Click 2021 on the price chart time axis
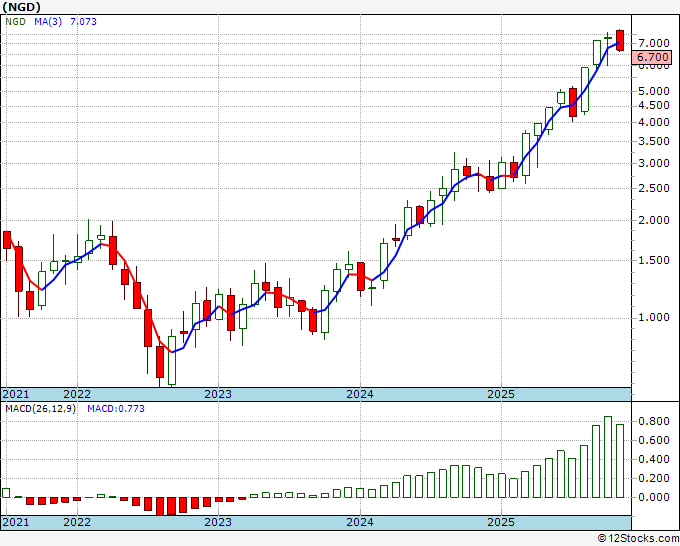The width and height of the screenshot is (680, 546). [x=16, y=394]
